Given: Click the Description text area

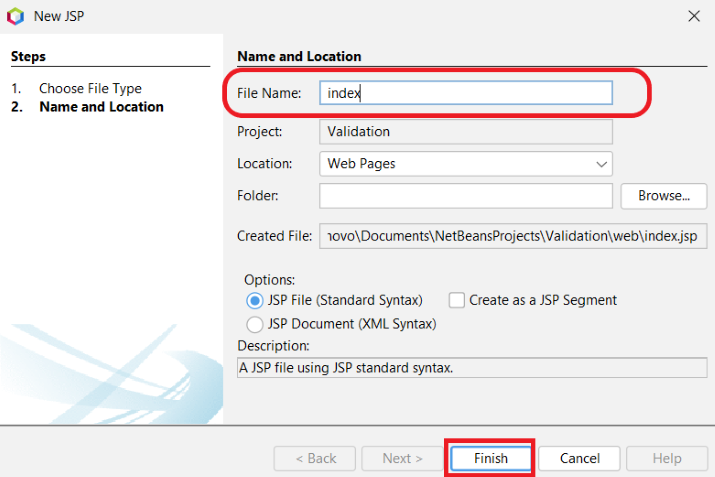Looking at the screenshot, I should click(x=471, y=367).
